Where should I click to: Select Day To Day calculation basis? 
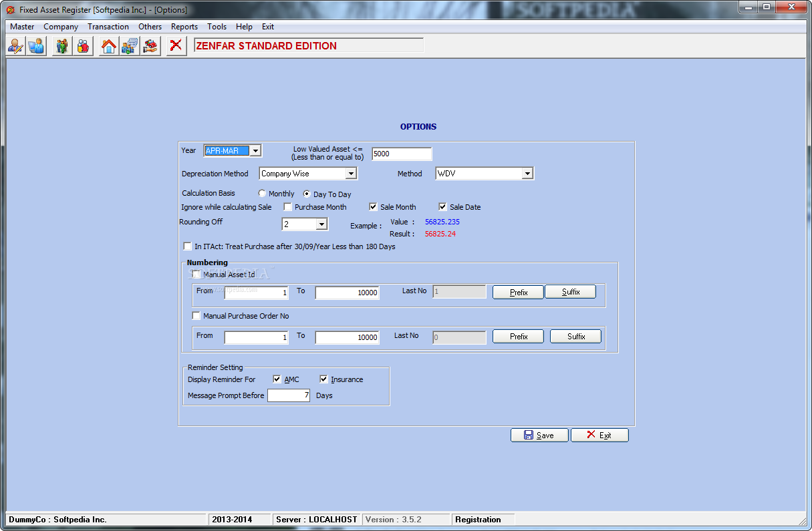pos(307,194)
